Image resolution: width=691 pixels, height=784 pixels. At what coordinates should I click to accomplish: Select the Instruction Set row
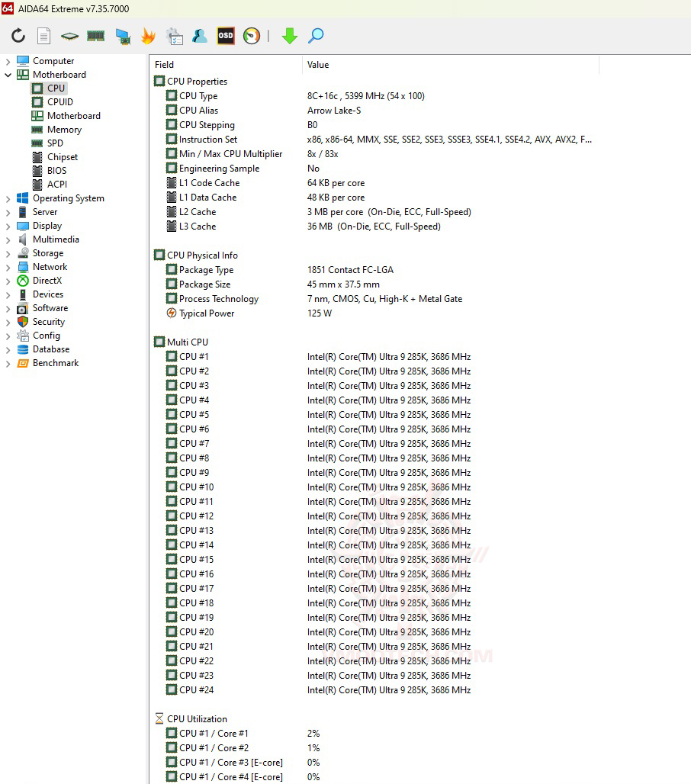pos(374,139)
